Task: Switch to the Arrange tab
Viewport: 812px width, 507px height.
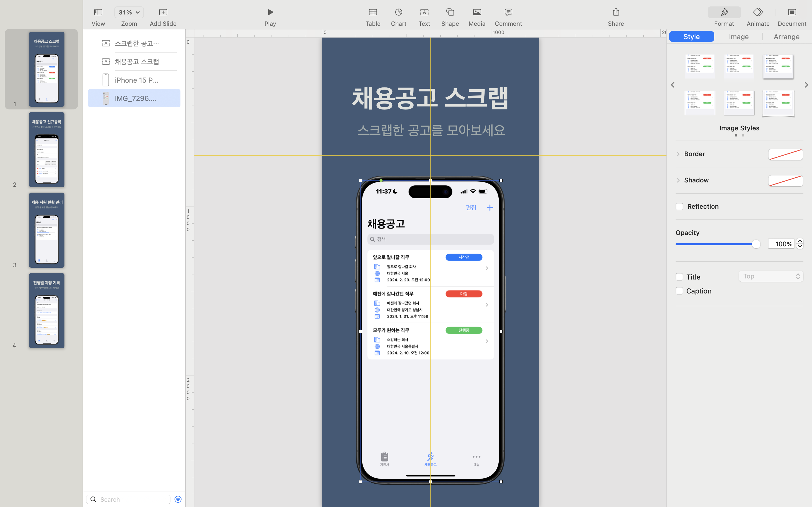Action: pyautogui.click(x=786, y=36)
